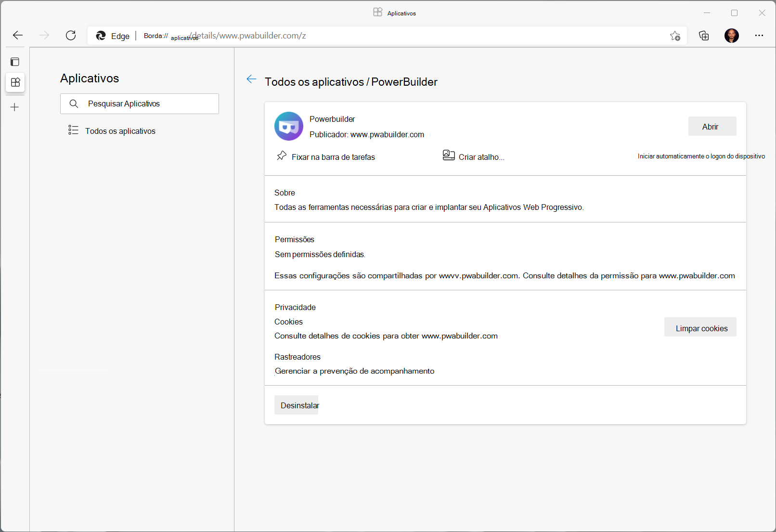Open the Powerbuilder app with Abrir
This screenshot has height=532, width=776.
click(712, 126)
